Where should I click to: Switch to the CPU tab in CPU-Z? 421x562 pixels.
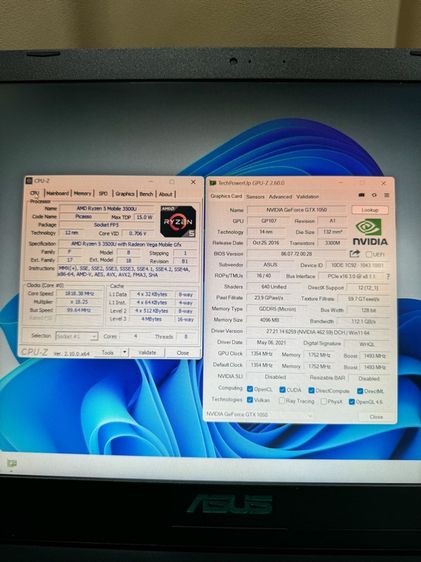point(35,193)
